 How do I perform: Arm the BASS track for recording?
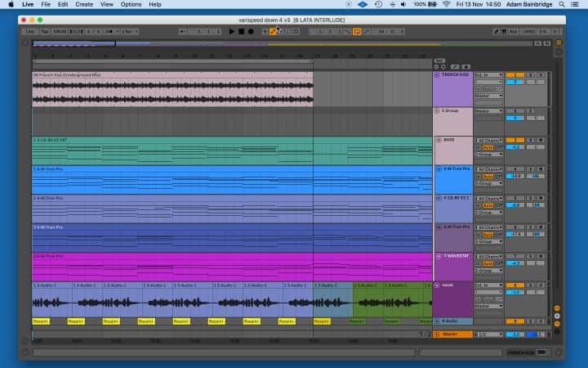541,140
